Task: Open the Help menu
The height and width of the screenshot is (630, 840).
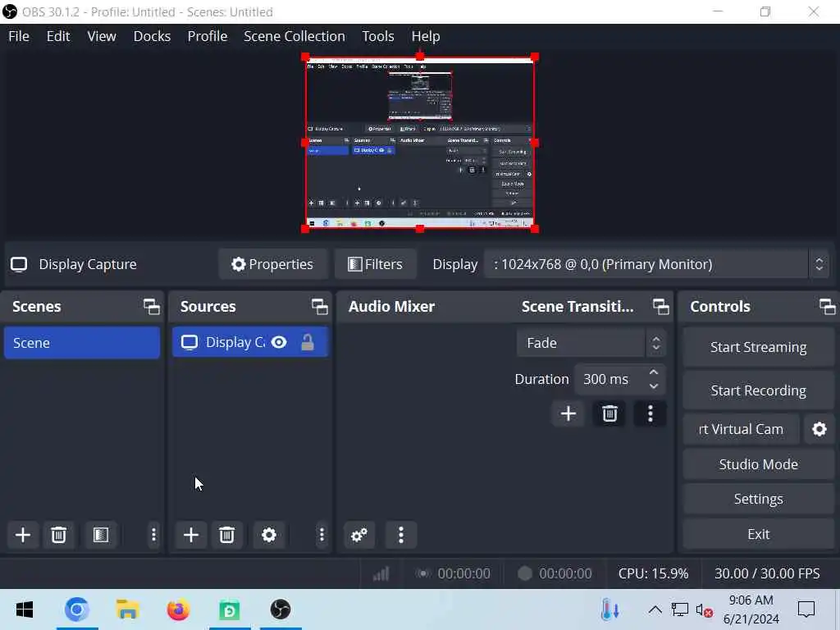Action: click(426, 36)
